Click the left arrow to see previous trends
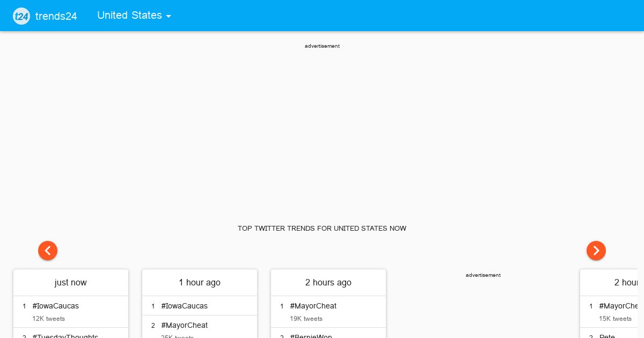Screen dimensions: 644x338 [48, 251]
